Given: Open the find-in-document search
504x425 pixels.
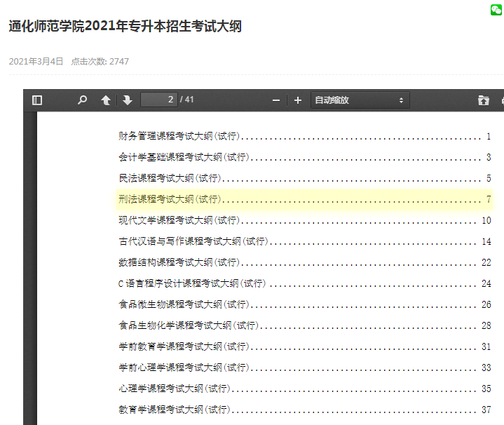Looking at the screenshot, I should [82, 100].
